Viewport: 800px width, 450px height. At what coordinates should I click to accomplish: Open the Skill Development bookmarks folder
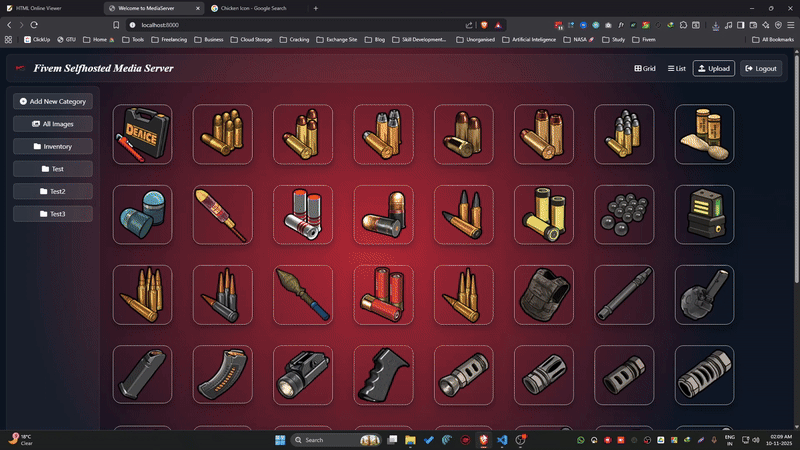coord(419,39)
